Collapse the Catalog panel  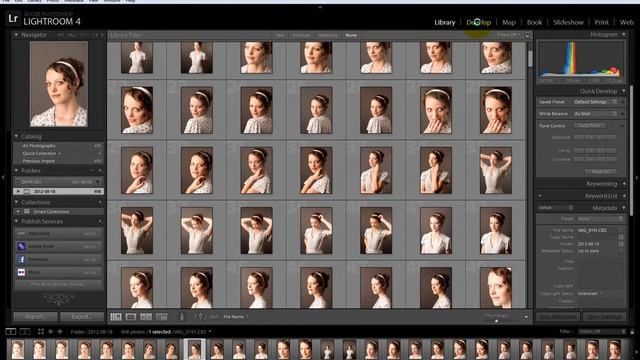tap(16, 136)
